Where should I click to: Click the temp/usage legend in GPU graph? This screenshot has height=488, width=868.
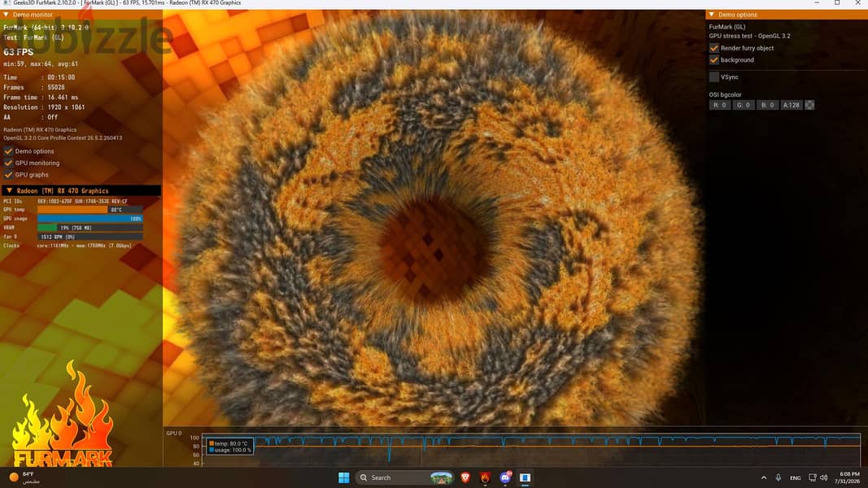coord(230,447)
